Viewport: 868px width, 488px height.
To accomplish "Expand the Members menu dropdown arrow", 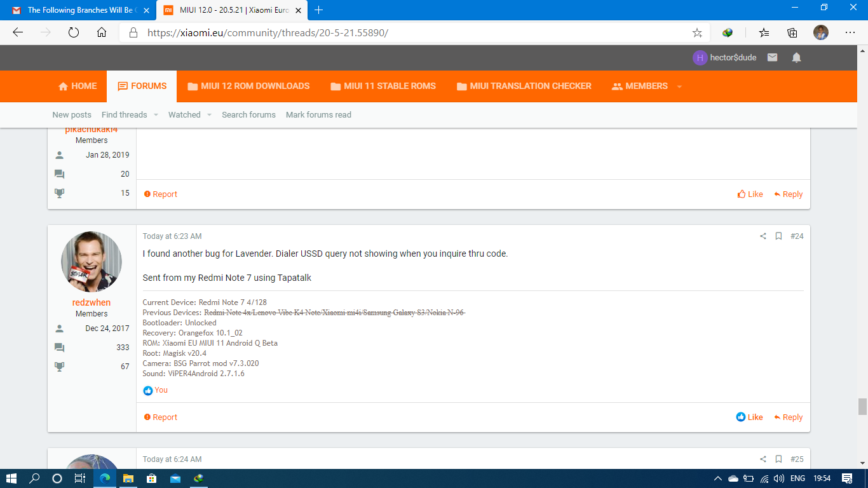I will click(x=679, y=86).
